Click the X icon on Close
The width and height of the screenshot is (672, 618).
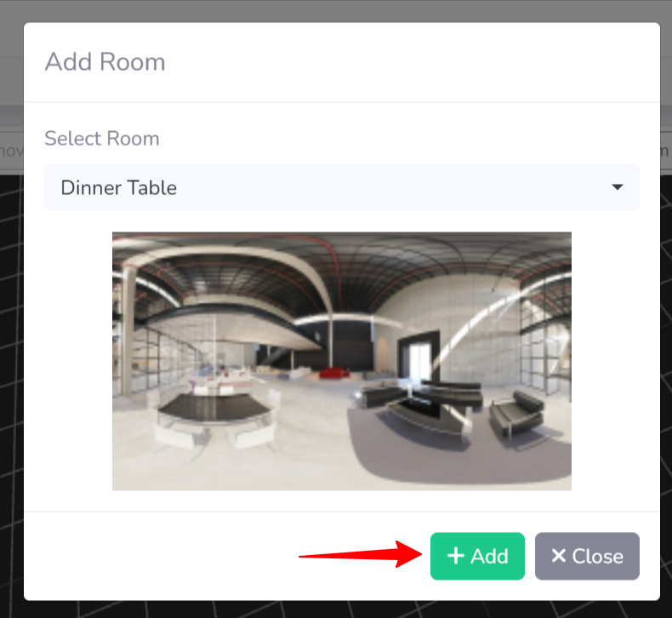click(558, 556)
